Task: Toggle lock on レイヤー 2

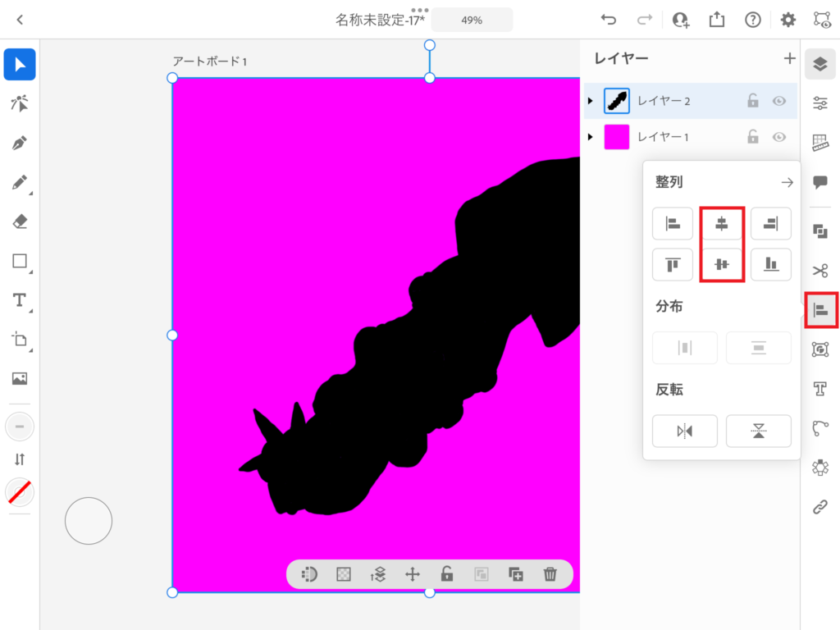Action: [753, 100]
